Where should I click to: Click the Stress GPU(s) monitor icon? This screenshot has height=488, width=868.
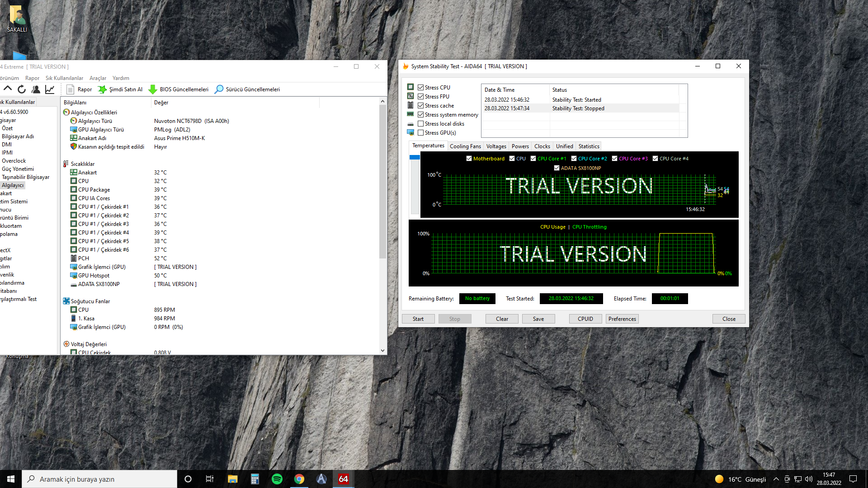pyautogui.click(x=410, y=132)
